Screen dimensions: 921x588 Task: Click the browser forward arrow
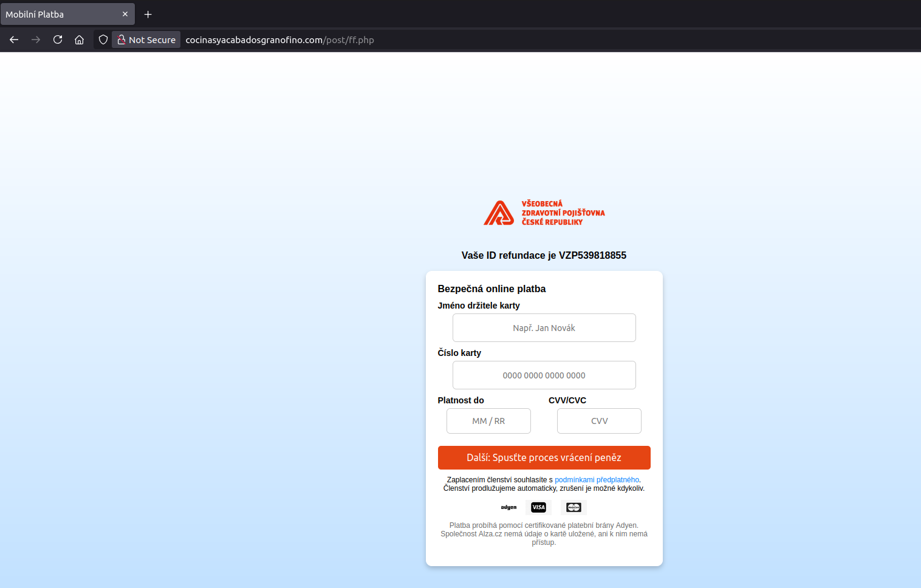pos(36,39)
